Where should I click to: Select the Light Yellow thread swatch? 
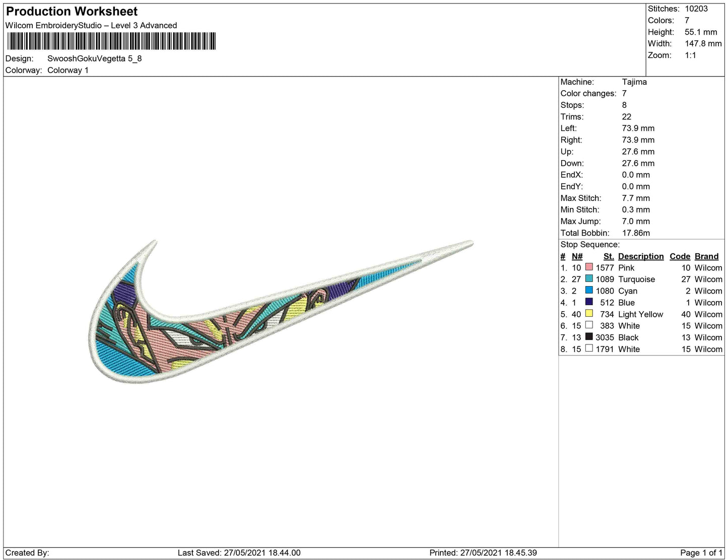pyautogui.click(x=589, y=314)
